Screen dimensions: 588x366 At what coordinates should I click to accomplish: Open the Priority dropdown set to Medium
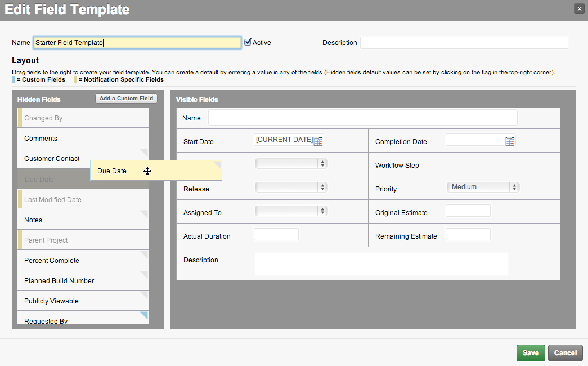click(483, 187)
